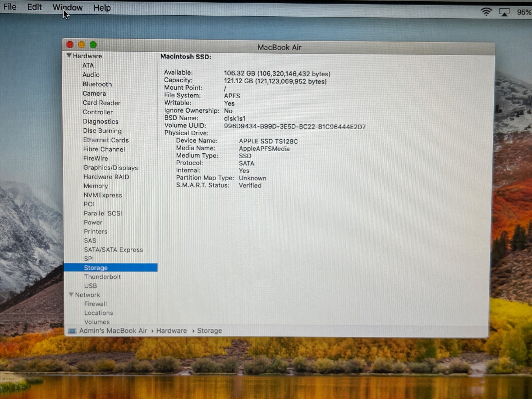Click the Macintosh SSD heading
The width and height of the screenshot is (532, 399).
pyautogui.click(x=186, y=57)
